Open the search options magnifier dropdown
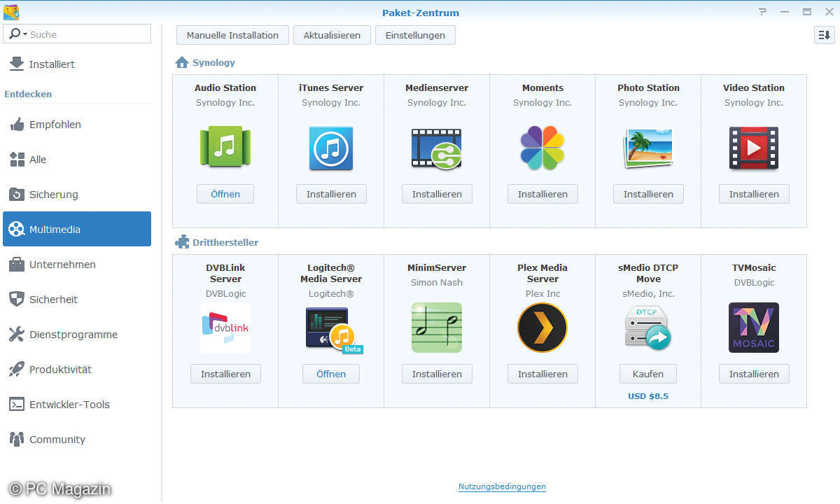The image size is (840, 504). point(18,34)
